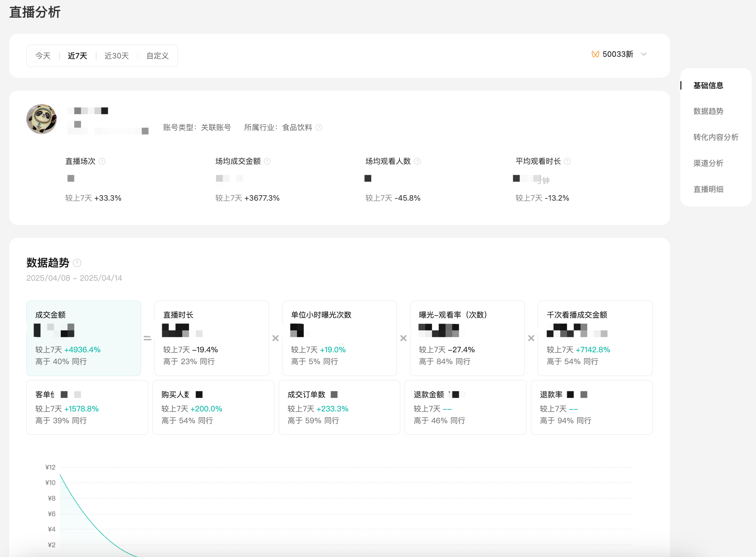756x557 pixels.
Task: Click help icon next to 直播场次
Action: pos(102,161)
